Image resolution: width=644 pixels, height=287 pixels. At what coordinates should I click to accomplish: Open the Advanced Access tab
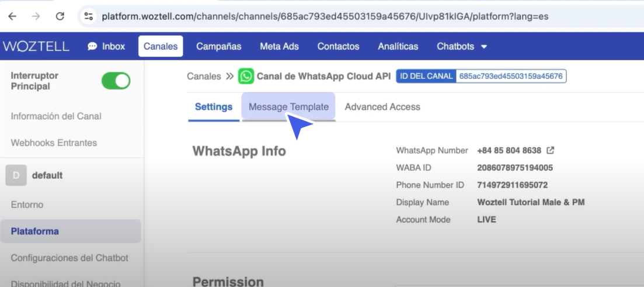pyautogui.click(x=382, y=107)
